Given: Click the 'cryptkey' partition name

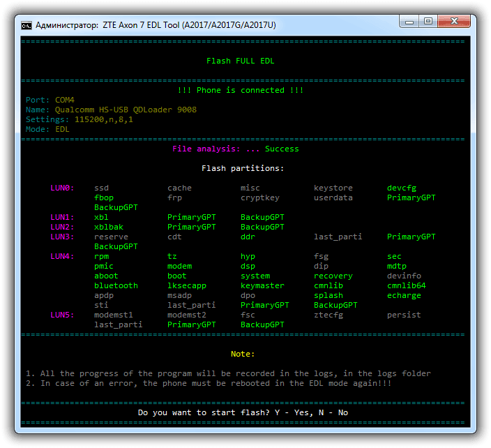Looking at the screenshot, I should (259, 197).
